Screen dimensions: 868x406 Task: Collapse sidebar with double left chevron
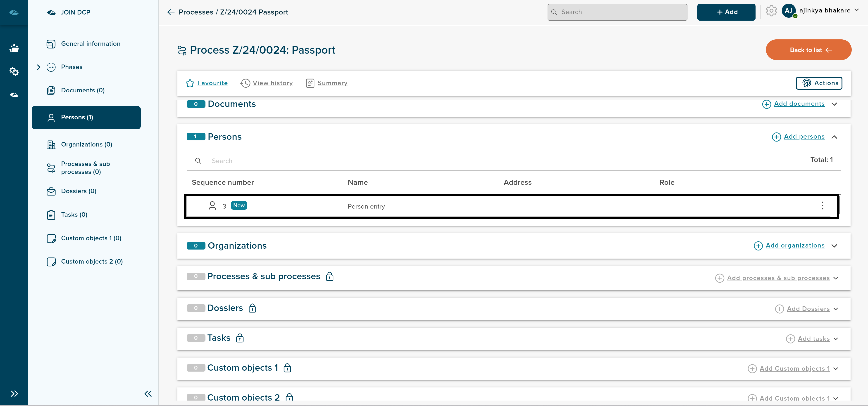(148, 394)
